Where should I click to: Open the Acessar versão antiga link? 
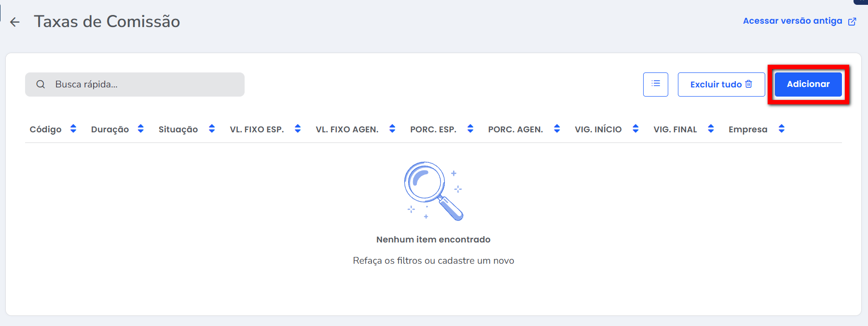coord(792,21)
